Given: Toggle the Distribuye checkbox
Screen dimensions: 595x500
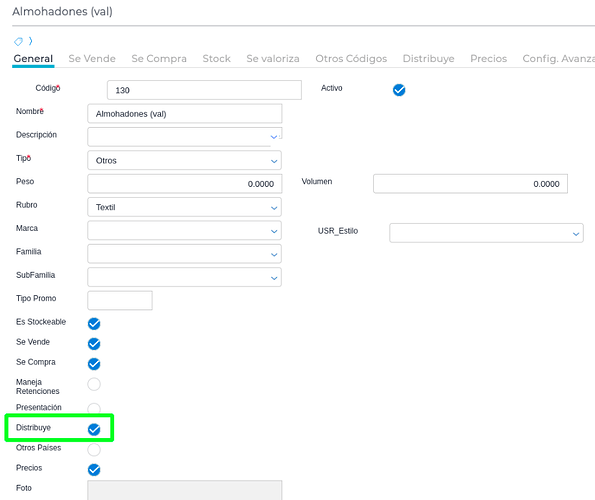Looking at the screenshot, I should (x=94, y=429).
